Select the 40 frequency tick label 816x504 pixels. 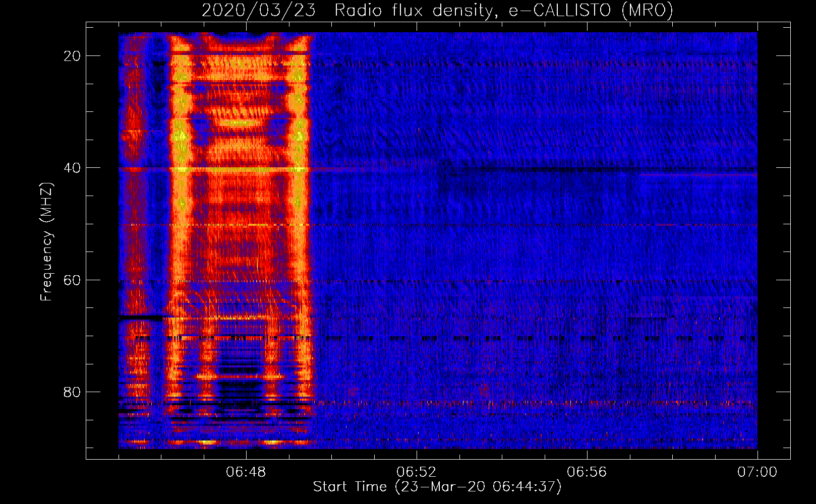tap(73, 168)
